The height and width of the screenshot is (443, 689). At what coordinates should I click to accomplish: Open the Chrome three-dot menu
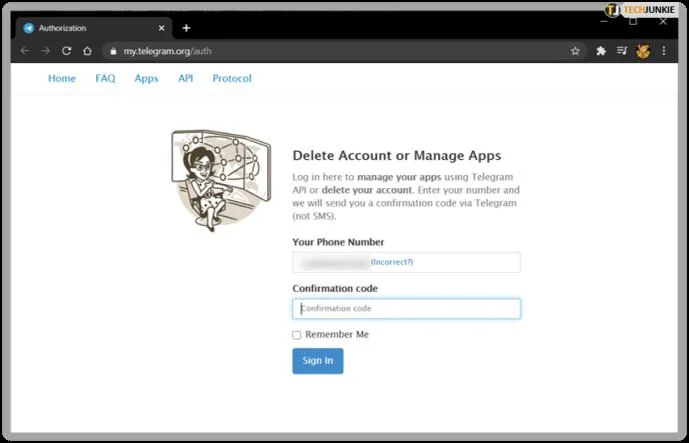664,51
